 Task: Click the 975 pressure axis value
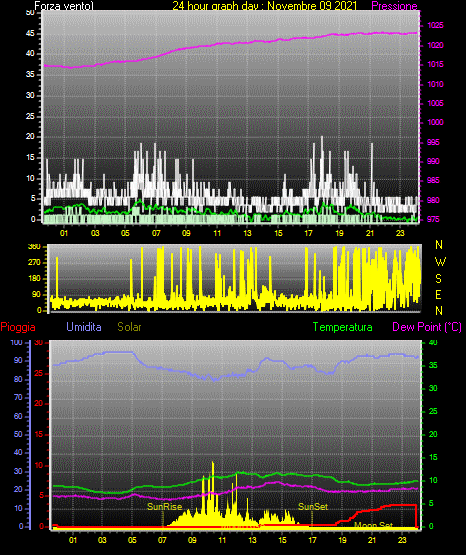[433, 219]
